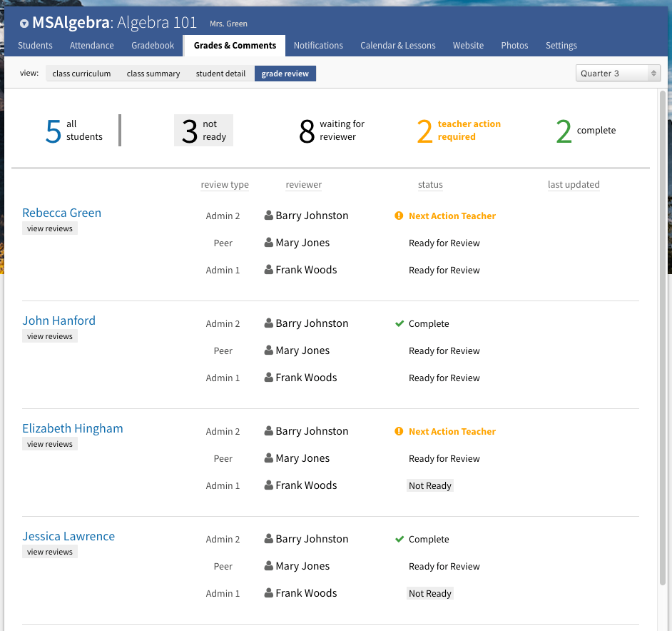
Task: Click the green checkmark in Jessica Lawrence's Admin 2 row
Action: [x=399, y=539]
